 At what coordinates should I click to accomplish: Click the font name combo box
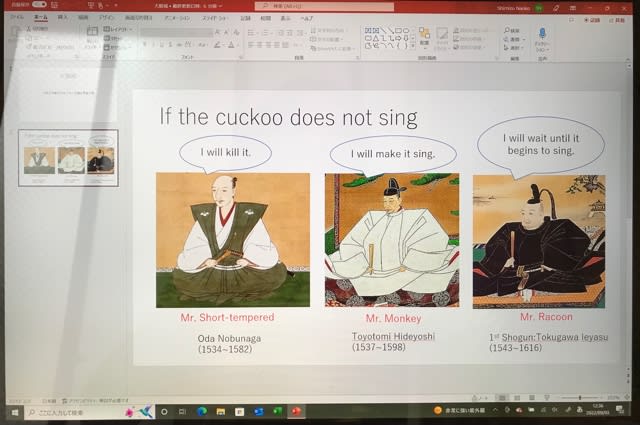[x=176, y=32]
